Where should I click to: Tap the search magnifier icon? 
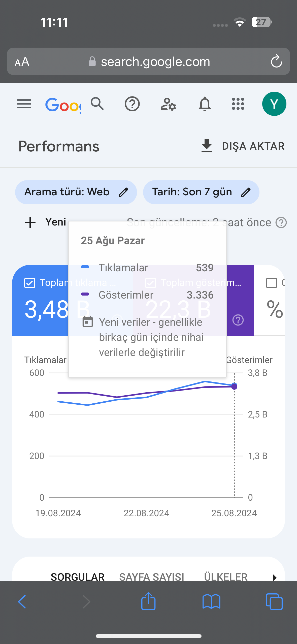click(97, 104)
